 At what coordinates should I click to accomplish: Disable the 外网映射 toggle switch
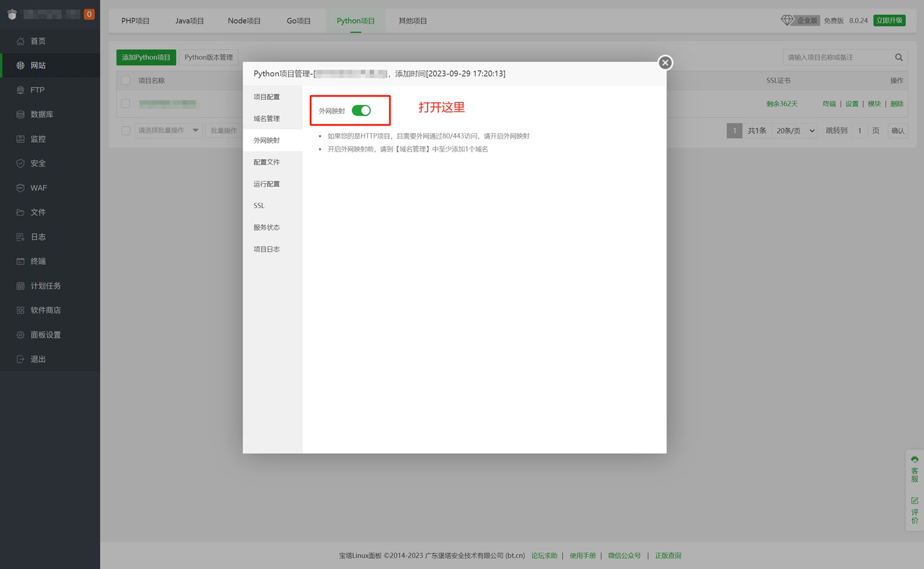(362, 110)
